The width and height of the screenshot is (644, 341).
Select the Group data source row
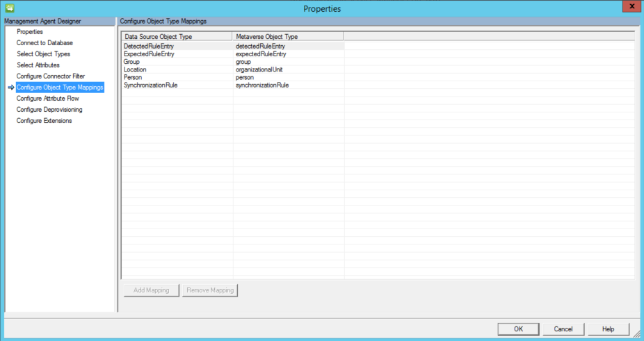click(x=131, y=62)
